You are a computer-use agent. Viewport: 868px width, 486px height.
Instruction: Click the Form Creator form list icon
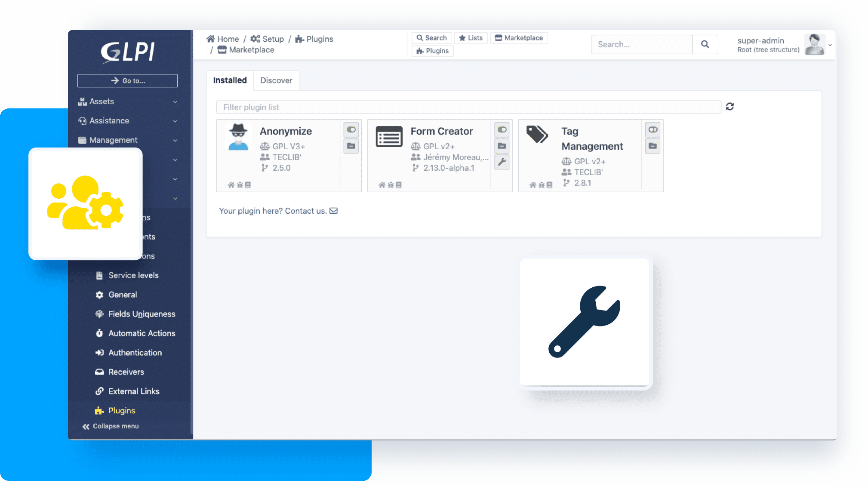(x=389, y=137)
